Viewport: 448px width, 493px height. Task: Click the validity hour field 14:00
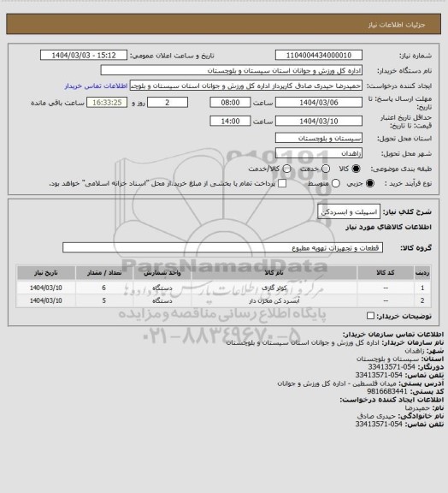point(230,121)
